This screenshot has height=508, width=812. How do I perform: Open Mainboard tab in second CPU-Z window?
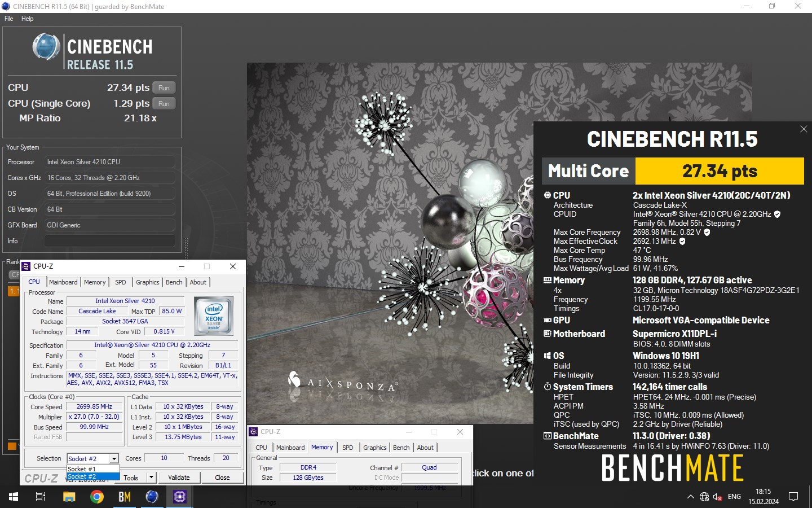290,448
